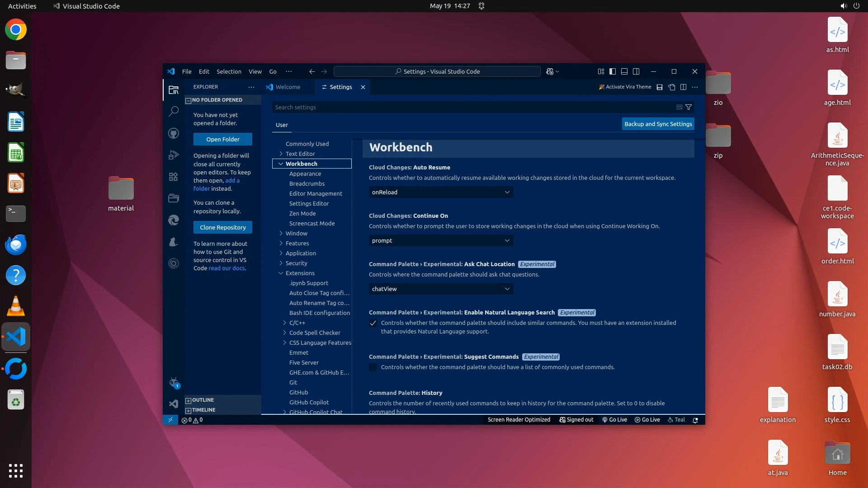Click the Open Settings (JSON) icon
Image resolution: width=868 pixels, height=488 pixels.
672,87
